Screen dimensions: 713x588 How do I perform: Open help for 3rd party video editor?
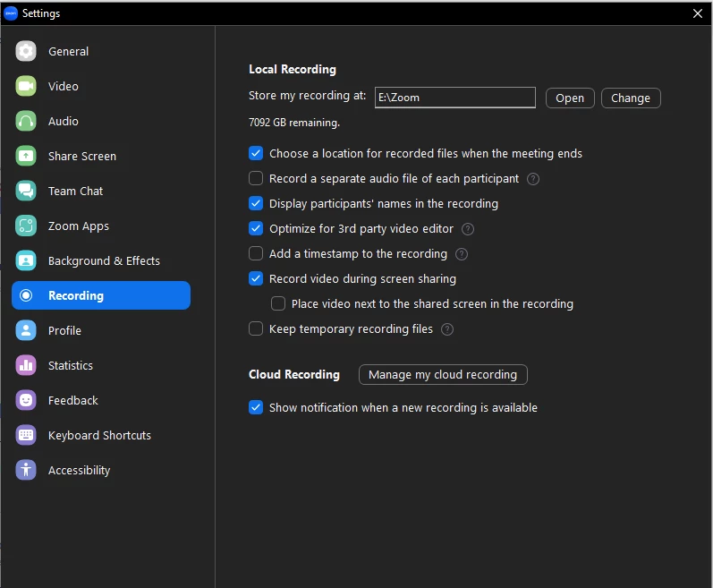tap(468, 229)
